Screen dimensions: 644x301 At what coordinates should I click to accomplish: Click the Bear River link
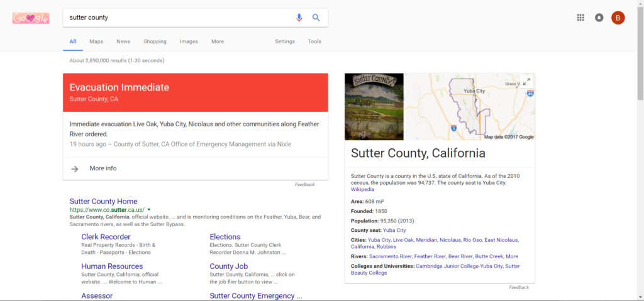[460, 256]
